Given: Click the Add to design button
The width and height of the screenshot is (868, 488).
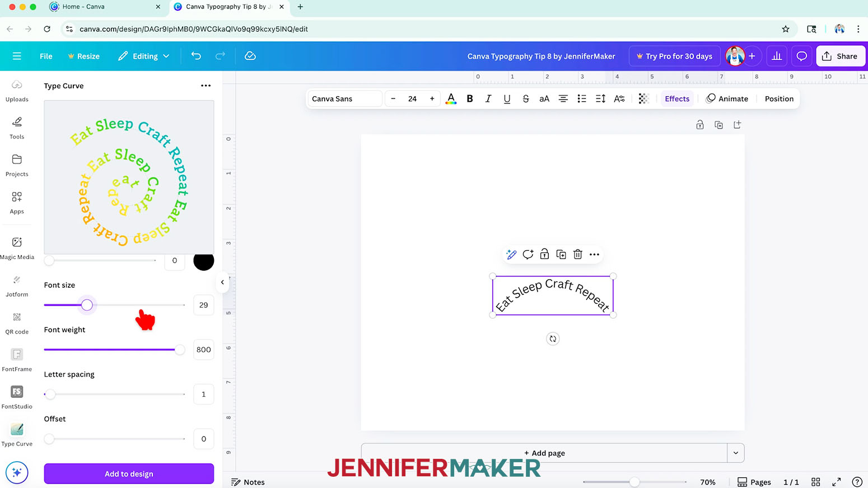Looking at the screenshot, I should (x=129, y=473).
